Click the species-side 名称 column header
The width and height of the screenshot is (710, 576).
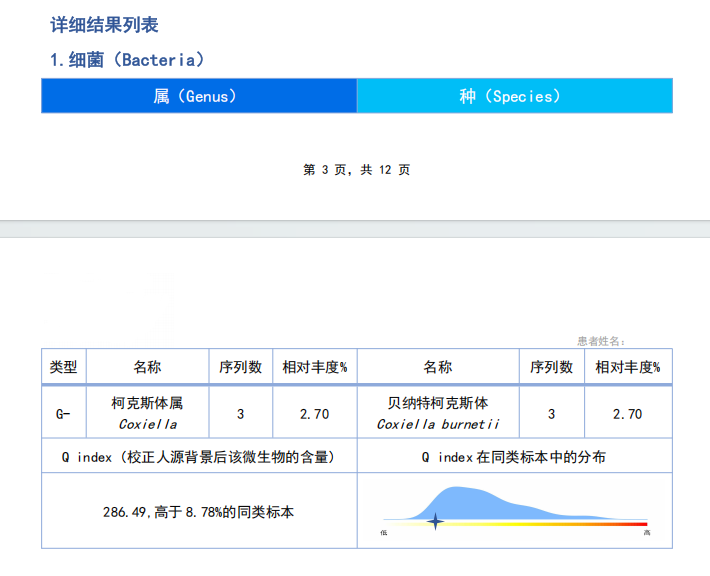tap(438, 367)
